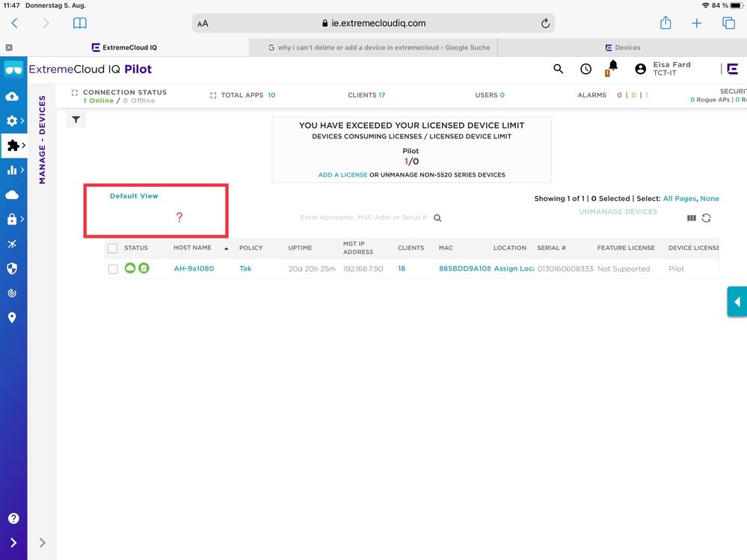This screenshot has height=560, width=747.
Task: Open Safari bookmarks book icon
Action: tap(79, 23)
